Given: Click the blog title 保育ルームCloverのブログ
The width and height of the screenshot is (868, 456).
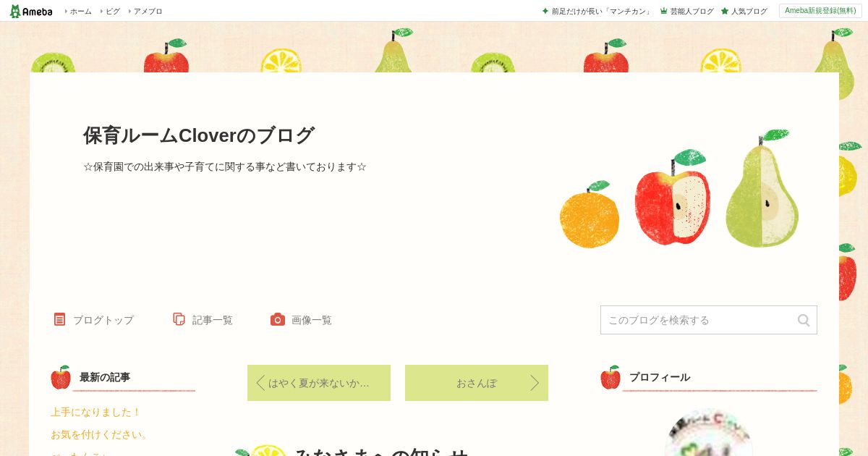Looking at the screenshot, I should tap(199, 135).
